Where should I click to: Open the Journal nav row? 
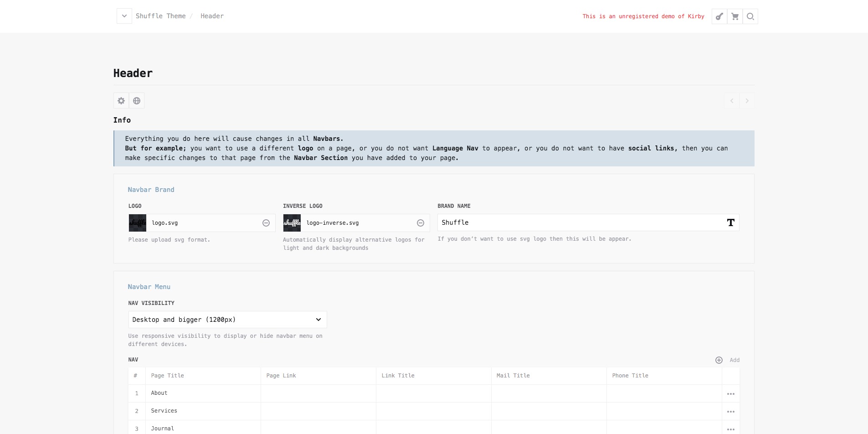pyautogui.click(x=163, y=429)
